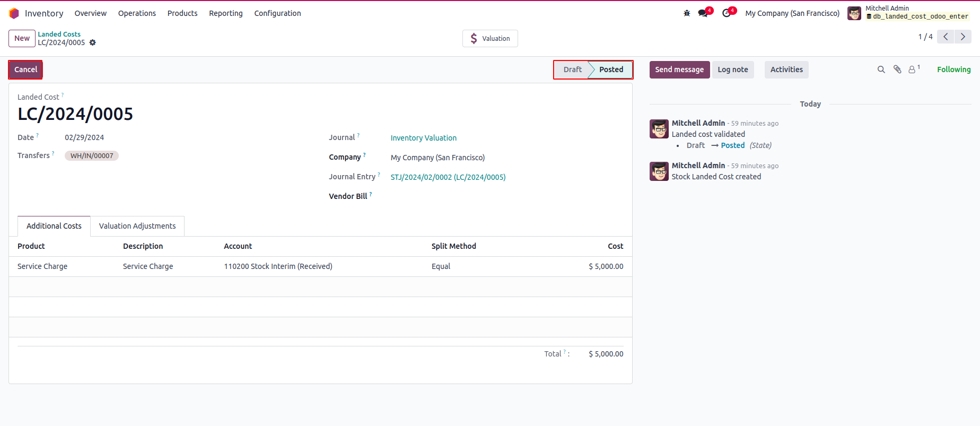980x426 pixels.
Task: Click the WH/IN/00007 transfer tag
Action: pyautogui.click(x=92, y=156)
